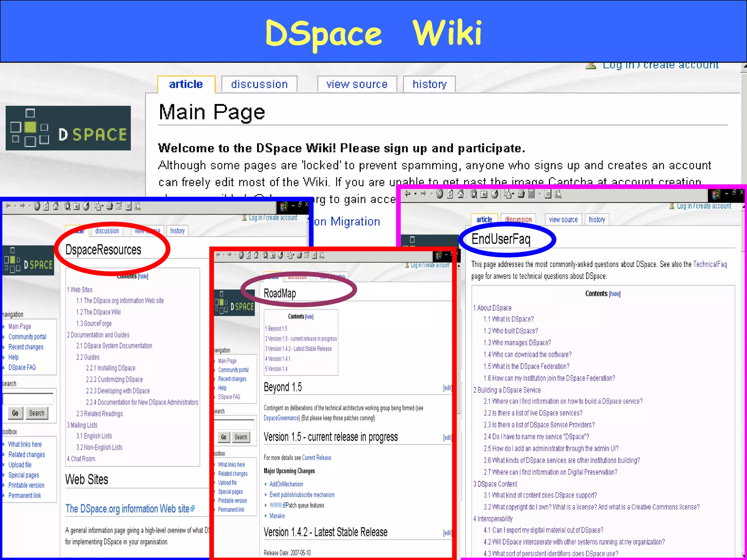The width and height of the screenshot is (747, 560).
Task: Click search input field in RoadMap sidebar
Action: tap(234, 424)
